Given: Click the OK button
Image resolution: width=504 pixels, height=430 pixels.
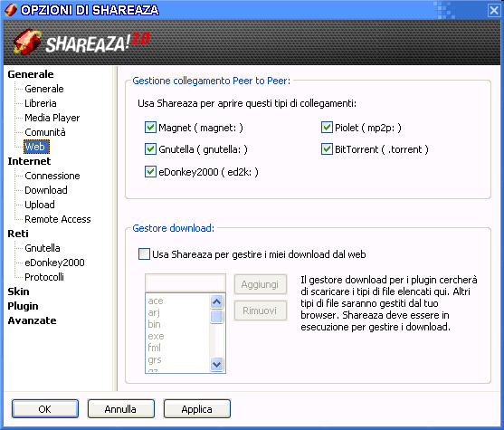Looking at the screenshot, I should pos(45,409).
